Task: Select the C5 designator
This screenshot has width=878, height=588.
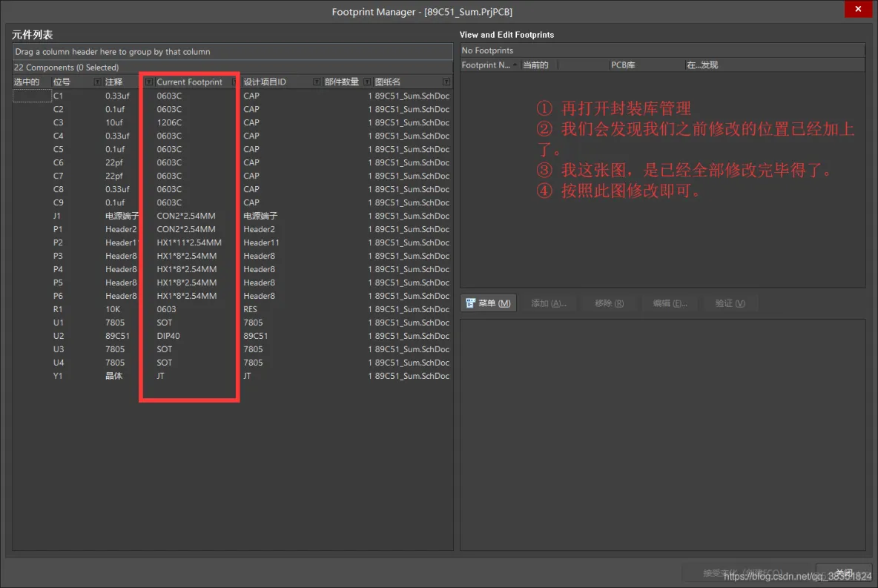Action: pos(59,150)
